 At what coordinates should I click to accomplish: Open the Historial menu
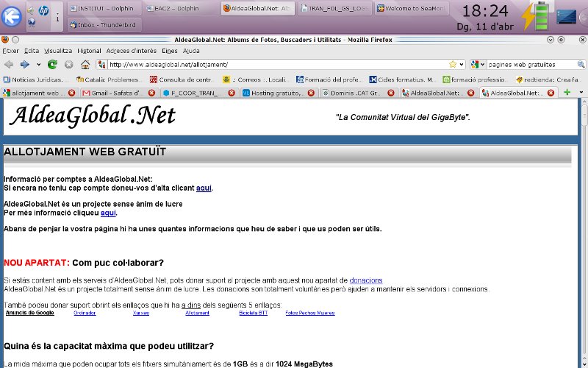[x=89, y=51]
